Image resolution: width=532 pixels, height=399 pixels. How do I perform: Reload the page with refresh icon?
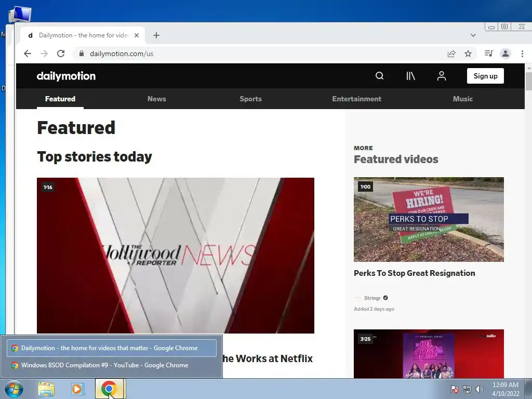tap(61, 54)
